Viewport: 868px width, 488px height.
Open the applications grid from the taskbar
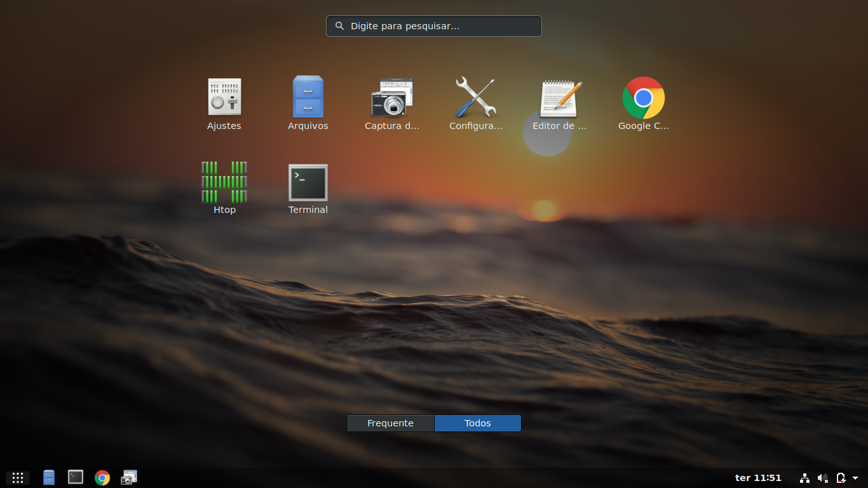[x=17, y=477]
